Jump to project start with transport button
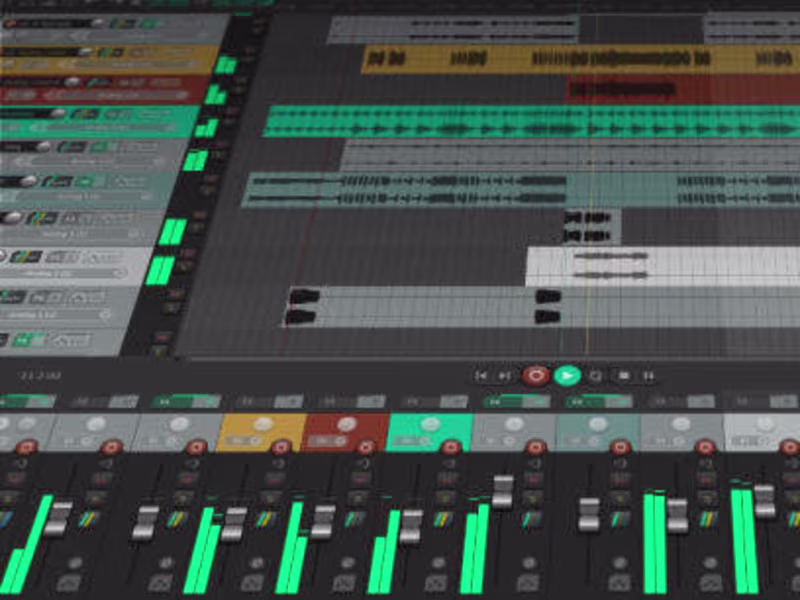The height and width of the screenshot is (600, 800). point(480,376)
